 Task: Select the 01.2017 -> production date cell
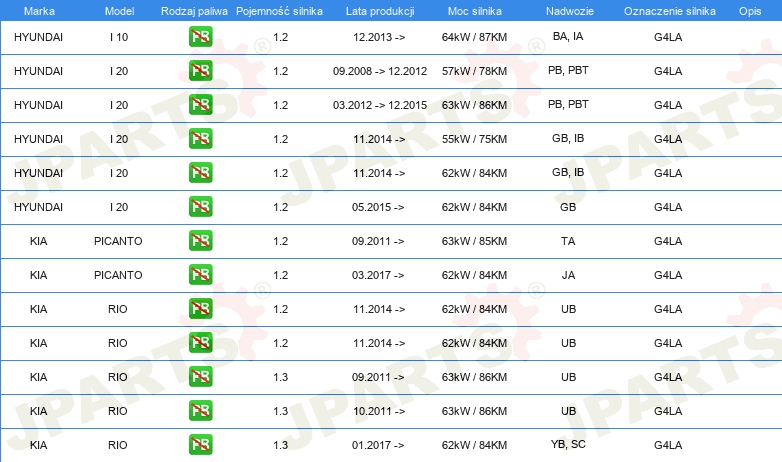[x=378, y=445]
